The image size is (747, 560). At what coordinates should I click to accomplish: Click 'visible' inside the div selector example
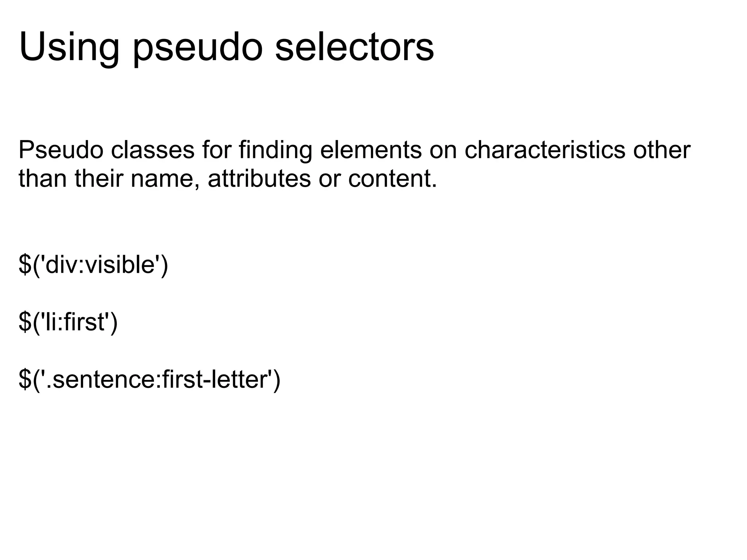click(x=120, y=264)
